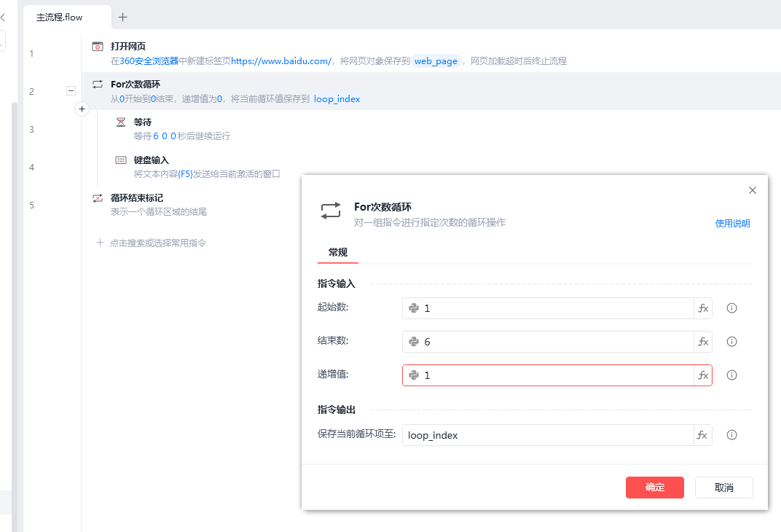Click the loop end marker icon

98,197
